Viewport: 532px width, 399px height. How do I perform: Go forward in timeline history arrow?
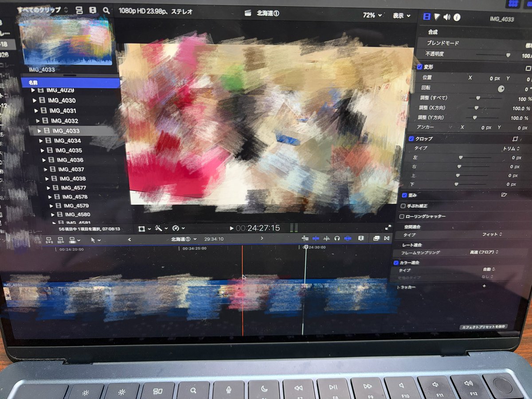(262, 238)
